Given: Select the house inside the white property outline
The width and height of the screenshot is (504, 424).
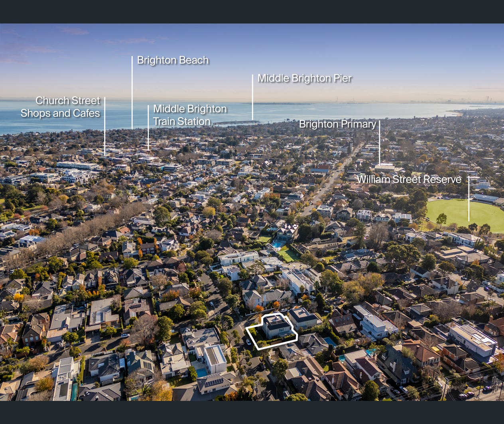Looking at the screenshot, I should (276, 327).
